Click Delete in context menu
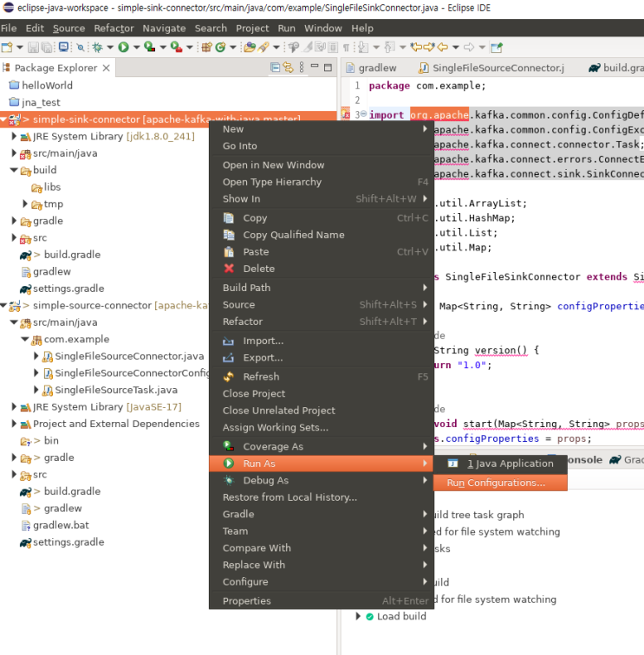 click(321, 269)
